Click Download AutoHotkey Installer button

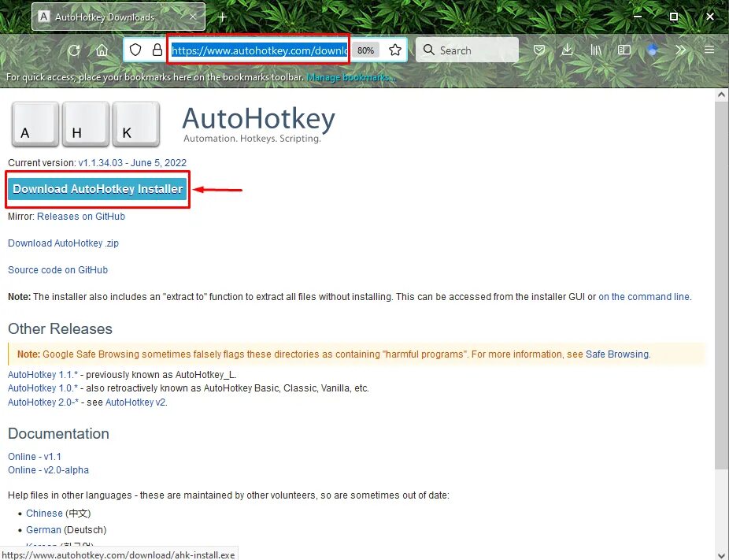coord(97,189)
